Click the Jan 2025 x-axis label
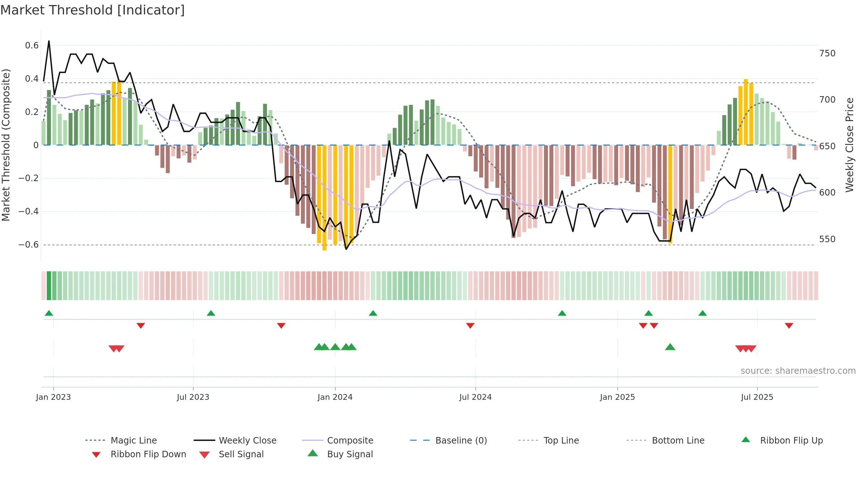 (x=617, y=397)
